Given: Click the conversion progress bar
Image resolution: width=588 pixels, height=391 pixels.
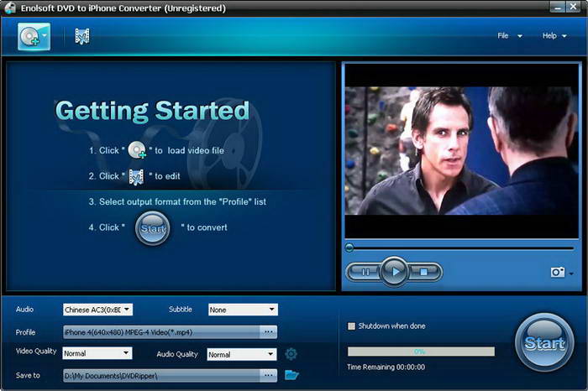Looking at the screenshot, I should [421, 352].
